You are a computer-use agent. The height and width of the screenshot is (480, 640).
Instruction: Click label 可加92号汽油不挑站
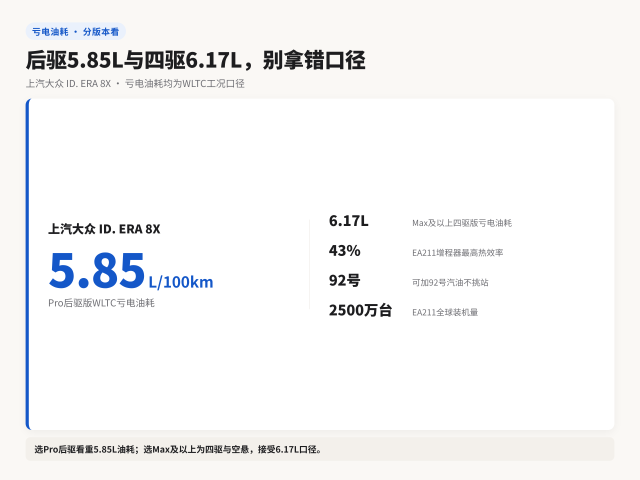[x=450, y=282]
